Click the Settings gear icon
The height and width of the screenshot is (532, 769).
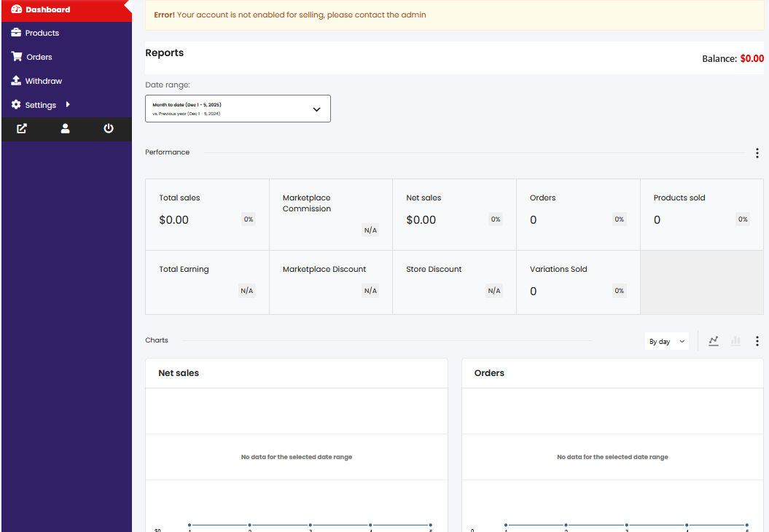point(16,105)
